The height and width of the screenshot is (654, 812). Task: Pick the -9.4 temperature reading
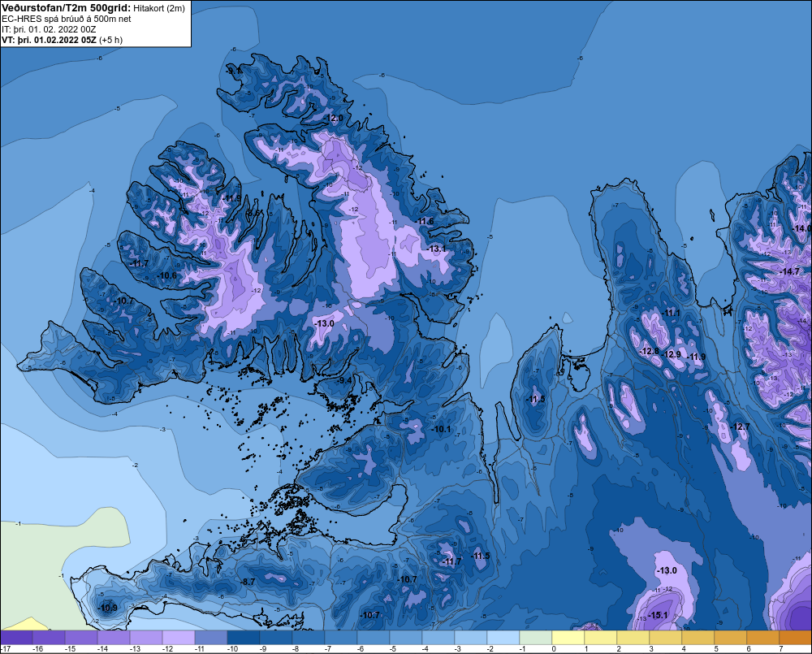(343, 380)
